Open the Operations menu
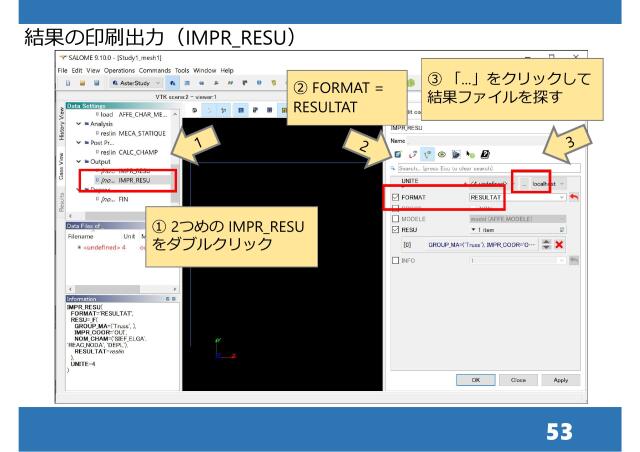Screen dimensions: 640x452 coord(120,72)
